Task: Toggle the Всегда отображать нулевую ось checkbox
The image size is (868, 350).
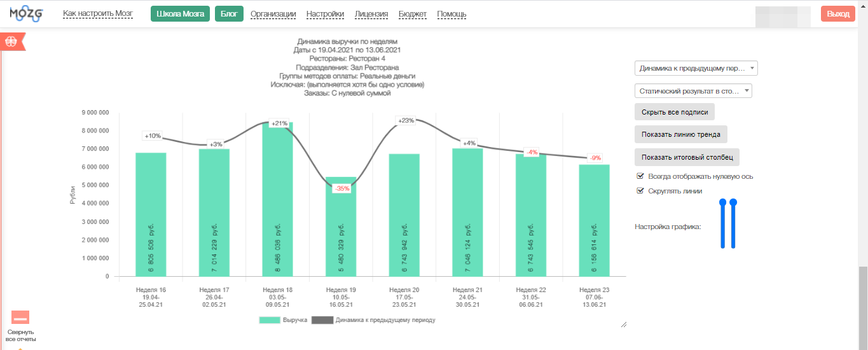Action: [640, 176]
